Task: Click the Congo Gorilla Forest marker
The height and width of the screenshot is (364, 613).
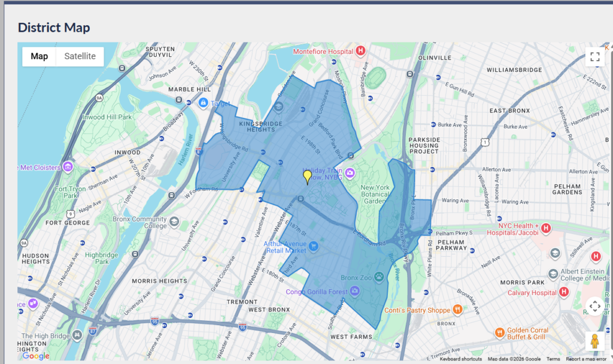Action: 354,291
